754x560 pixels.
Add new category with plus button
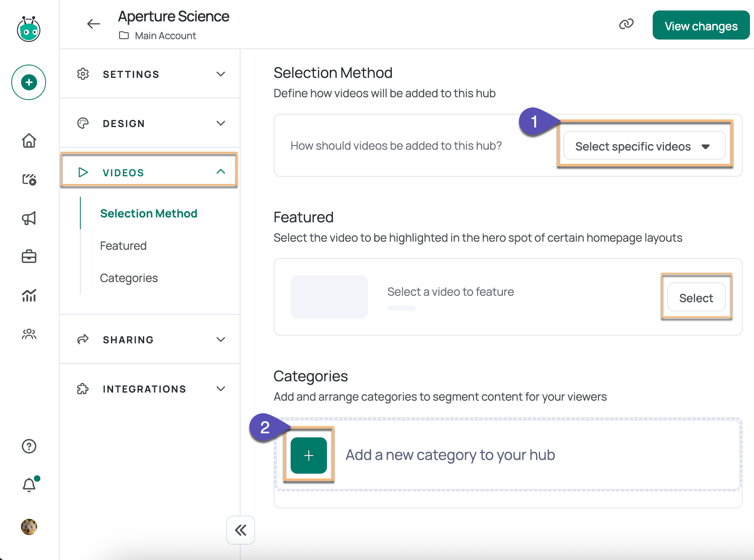click(309, 456)
